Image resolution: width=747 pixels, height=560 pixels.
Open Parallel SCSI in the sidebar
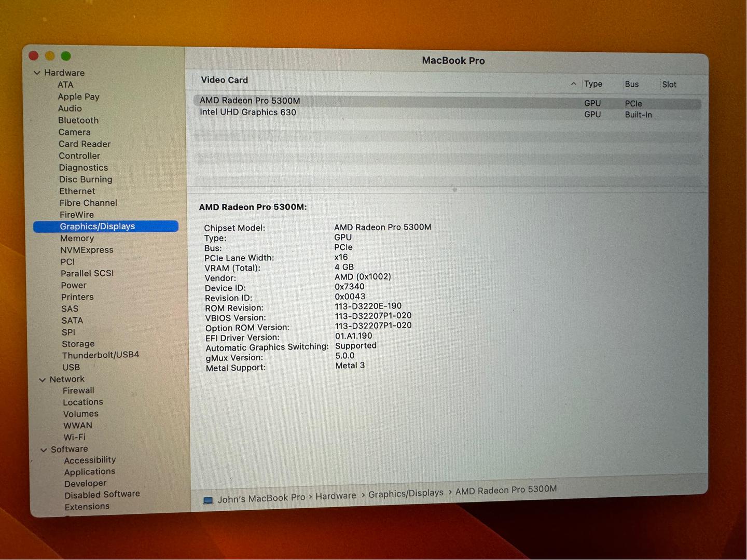click(x=87, y=273)
